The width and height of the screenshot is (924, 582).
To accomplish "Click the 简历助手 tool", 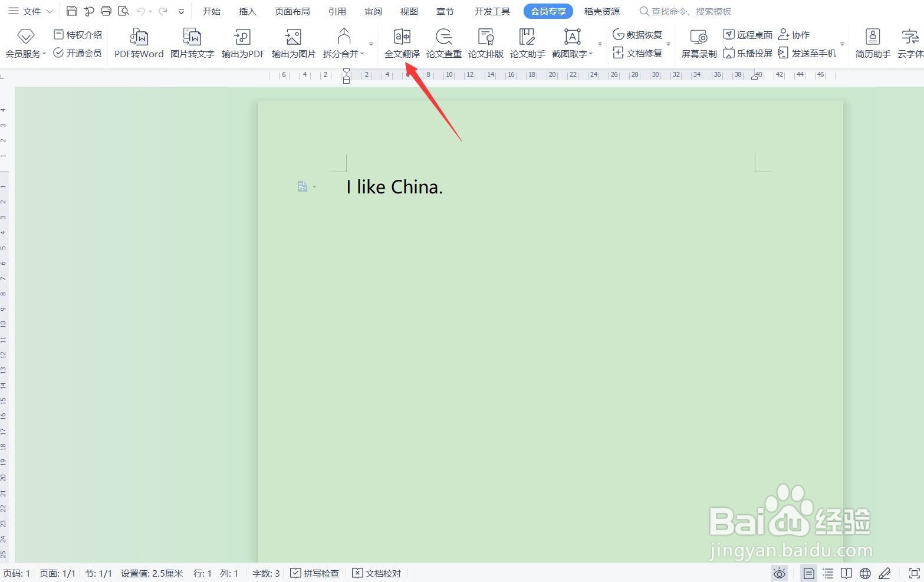I will (873, 43).
